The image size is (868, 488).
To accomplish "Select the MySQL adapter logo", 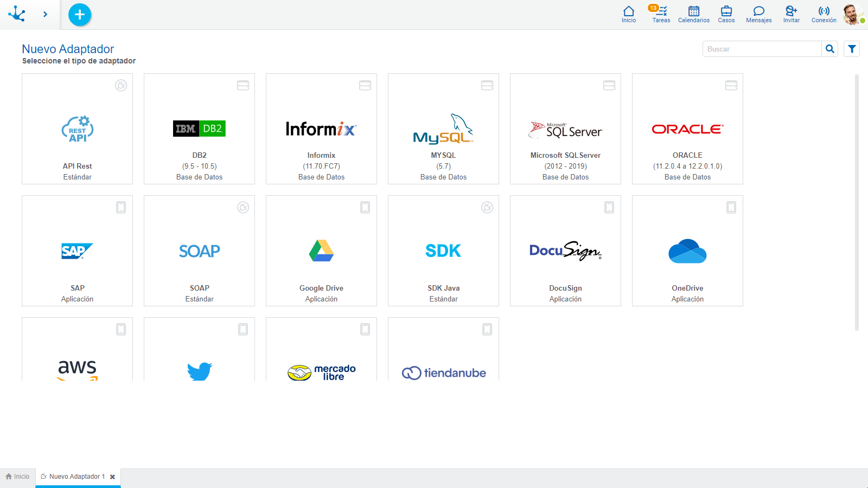I will point(443,129).
